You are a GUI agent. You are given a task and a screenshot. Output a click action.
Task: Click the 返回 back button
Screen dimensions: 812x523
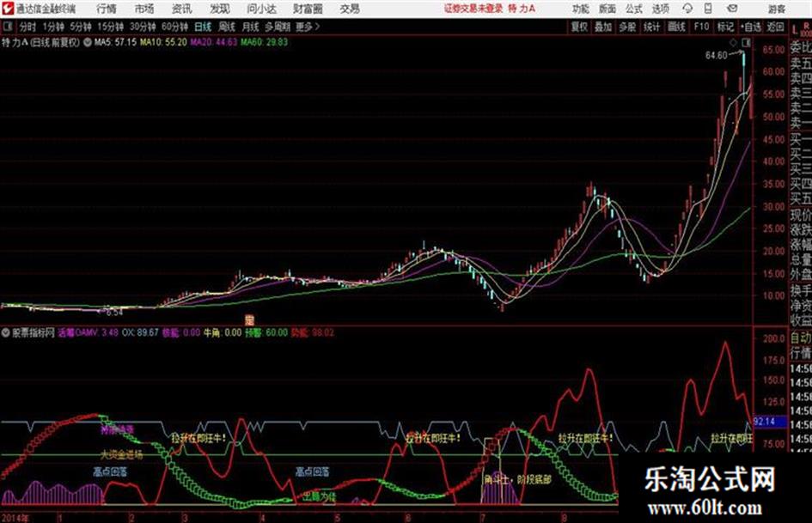coord(775,27)
